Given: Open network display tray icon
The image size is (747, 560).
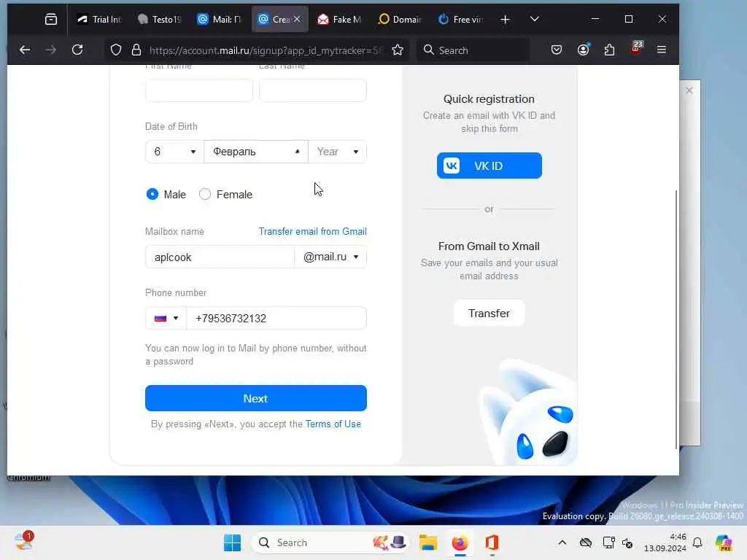Looking at the screenshot, I should [x=608, y=542].
